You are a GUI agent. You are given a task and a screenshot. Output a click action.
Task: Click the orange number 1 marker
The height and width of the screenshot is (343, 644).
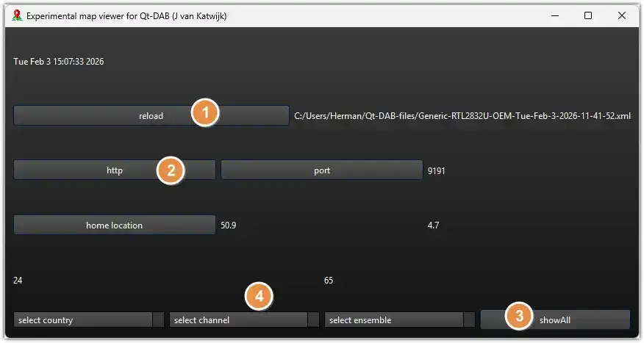205,114
